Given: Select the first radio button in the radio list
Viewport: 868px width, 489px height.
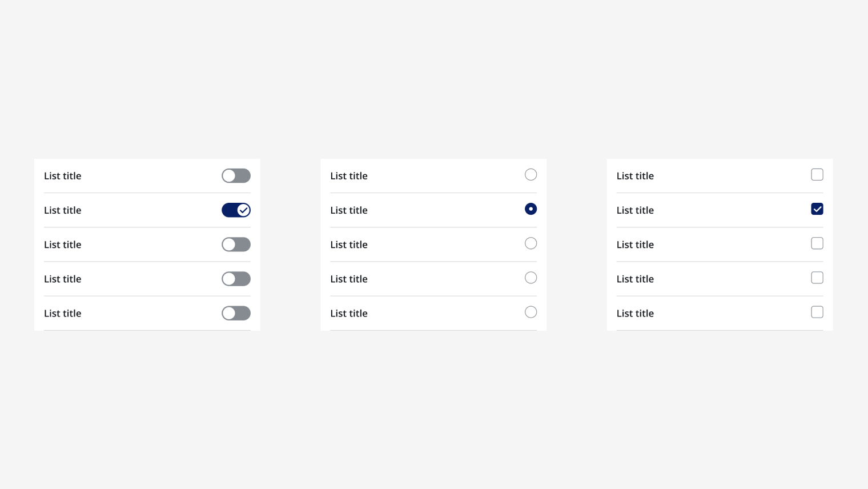Looking at the screenshot, I should 531,175.
